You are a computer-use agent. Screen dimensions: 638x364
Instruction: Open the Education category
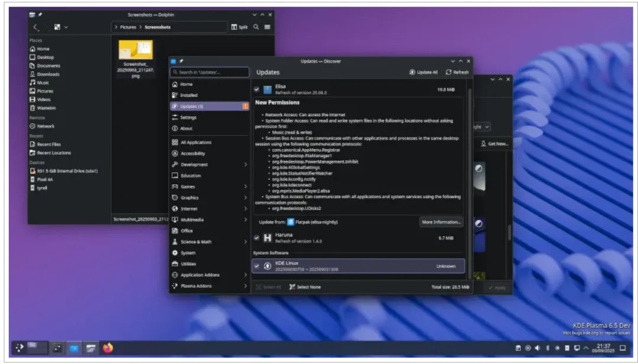point(210,175)
